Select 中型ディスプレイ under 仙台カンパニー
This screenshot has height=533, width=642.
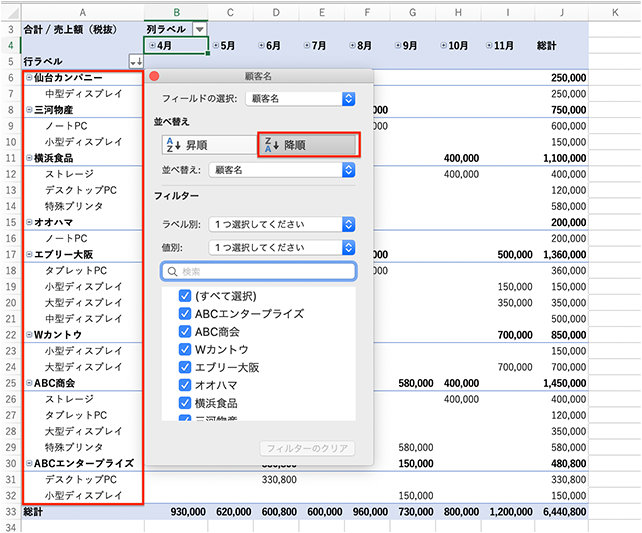tap(83, 94)
